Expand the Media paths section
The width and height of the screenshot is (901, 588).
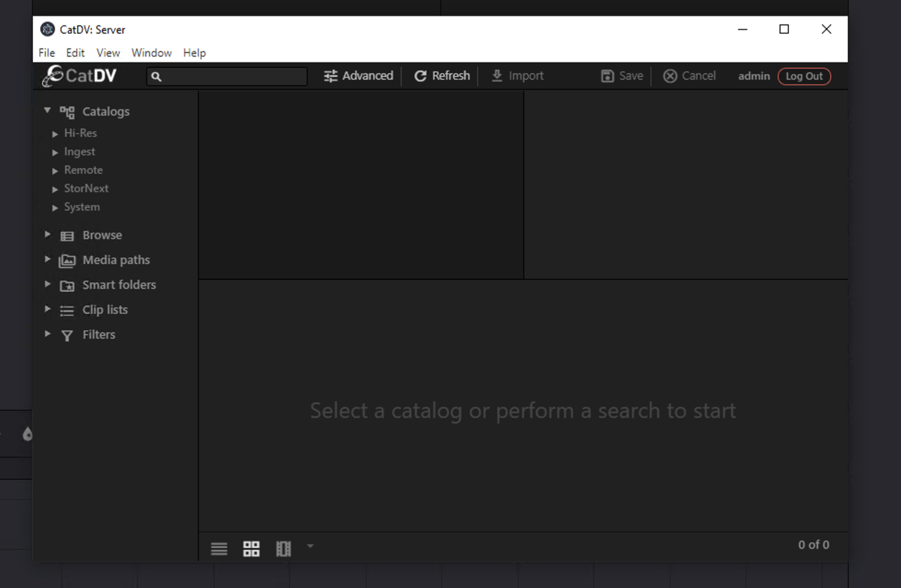click(x=47, y=259)
